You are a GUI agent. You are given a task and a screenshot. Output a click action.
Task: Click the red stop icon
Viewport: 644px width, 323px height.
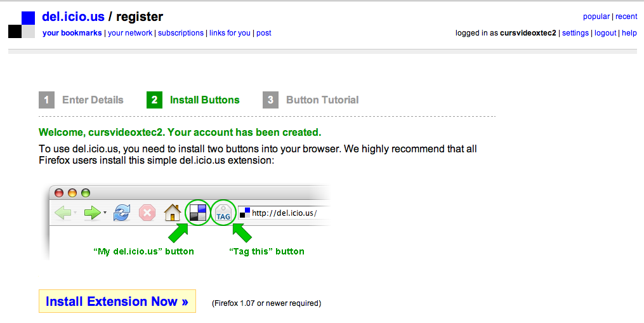coord(147,213)
